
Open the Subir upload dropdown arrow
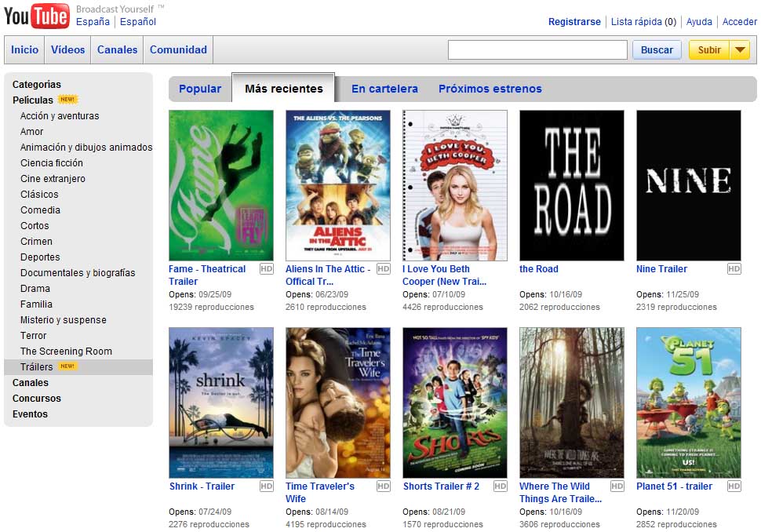click(740, 50)
